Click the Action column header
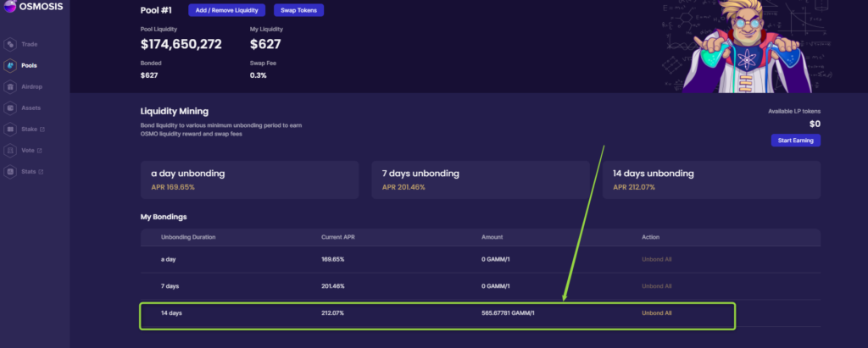This screenshot has width=868, height=348. click(x=650, y=237)
